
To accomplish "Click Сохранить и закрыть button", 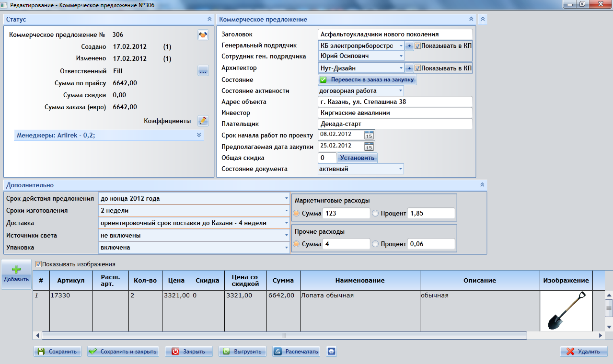I will click(124, 352).
